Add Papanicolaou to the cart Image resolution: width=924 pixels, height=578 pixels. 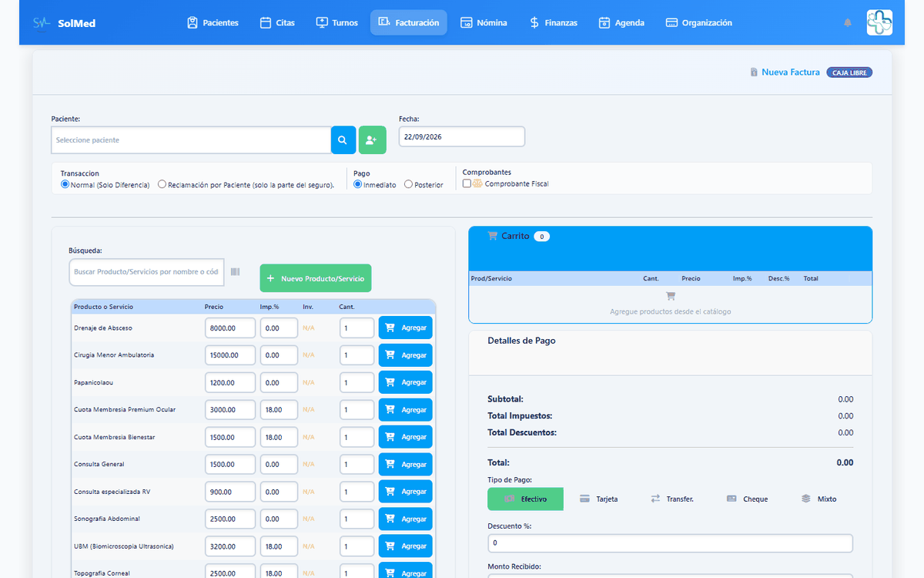(x=406, y=382)
